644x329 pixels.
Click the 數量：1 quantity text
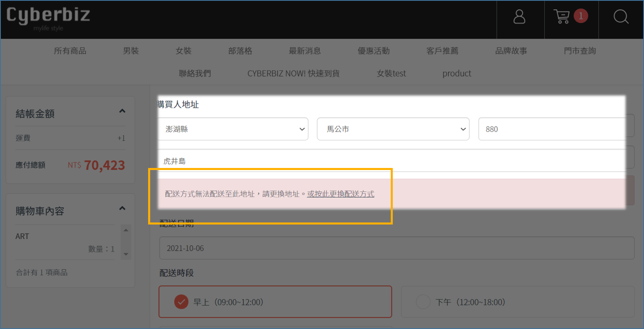[x=101, y=249]
